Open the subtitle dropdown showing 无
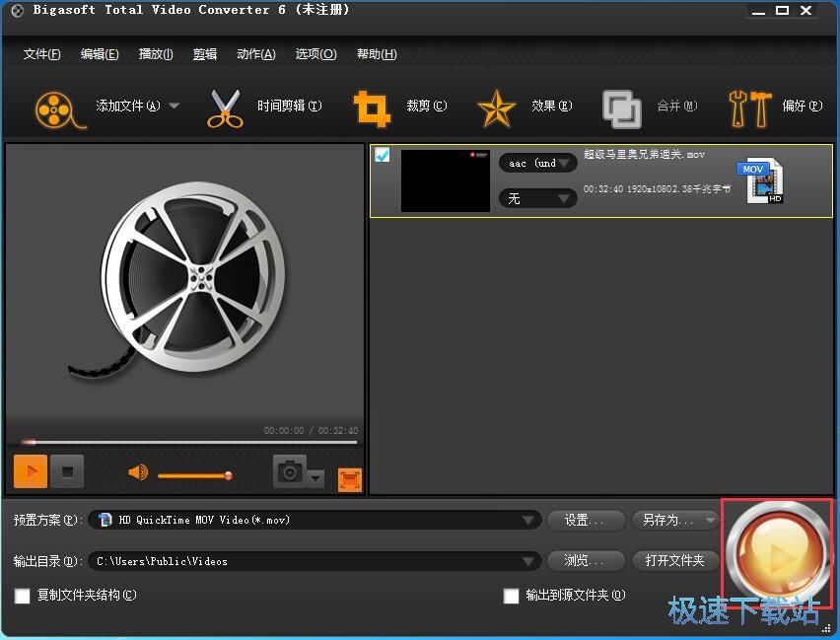The height and width of the screenshot is (640, 840). (537, 198)
